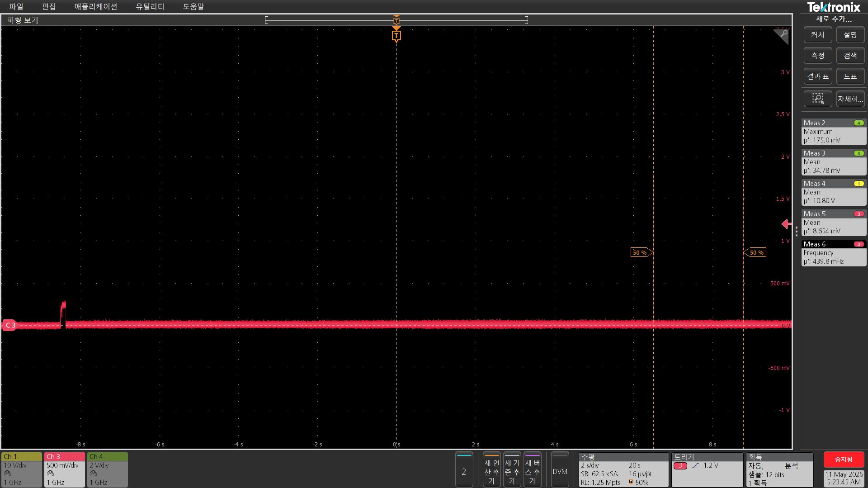The height and width of the screenshot is (488, 868).
Task: Click the 결과 표 button
Action: [x=818, y=76]
